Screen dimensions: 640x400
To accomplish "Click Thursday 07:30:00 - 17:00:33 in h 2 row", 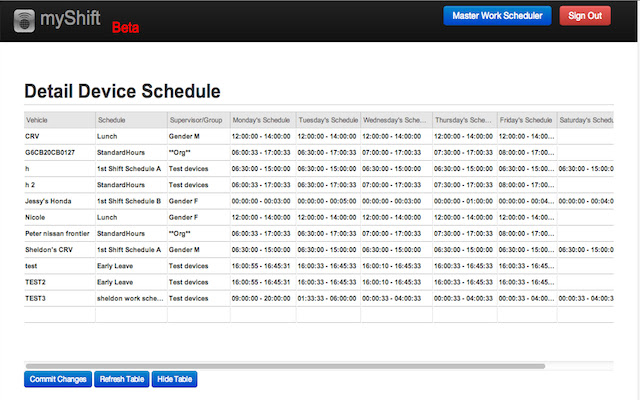I will [465, 185].
